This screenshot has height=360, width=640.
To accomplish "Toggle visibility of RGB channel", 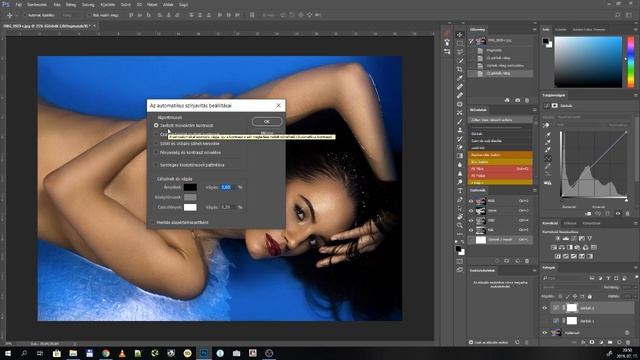I will (471, 201).
